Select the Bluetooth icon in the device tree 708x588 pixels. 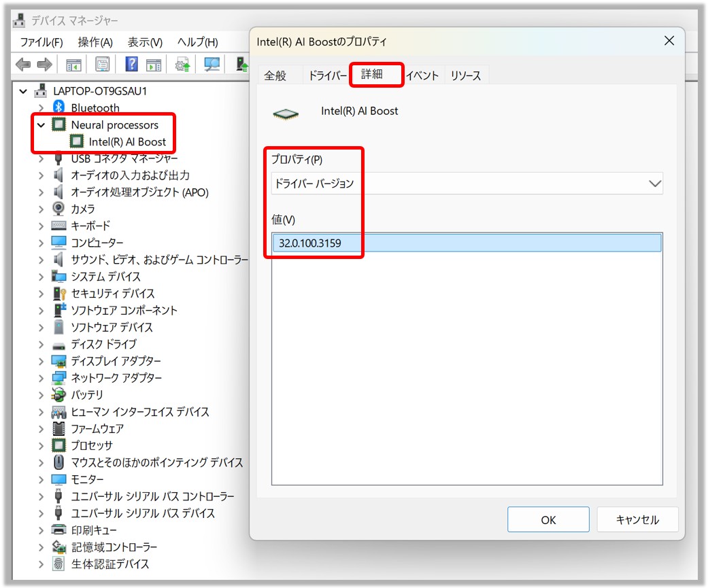tap(58, 107)
